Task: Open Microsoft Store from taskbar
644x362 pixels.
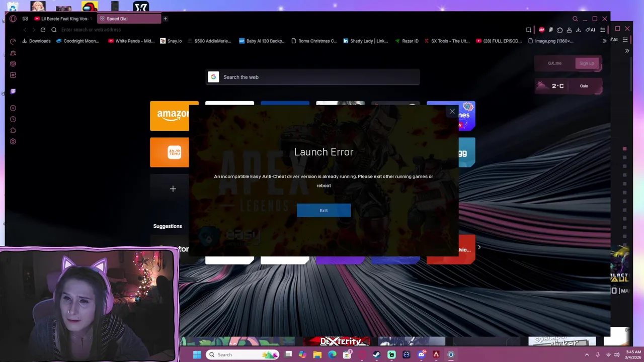Action: pyautogui.click(x=347, y=354)
